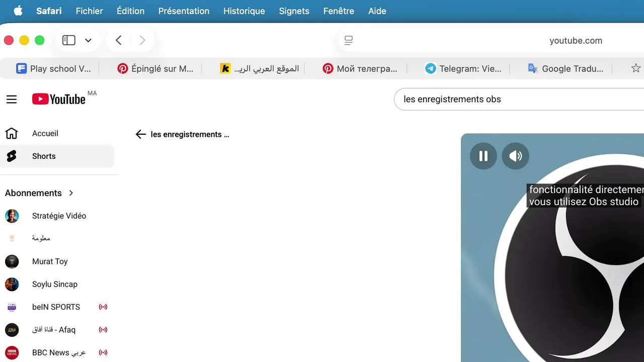This screenshot has height=362, width=644.
Task: Open the Arabic الموقع العربي bookmark
Action: (x=260, y=68)
